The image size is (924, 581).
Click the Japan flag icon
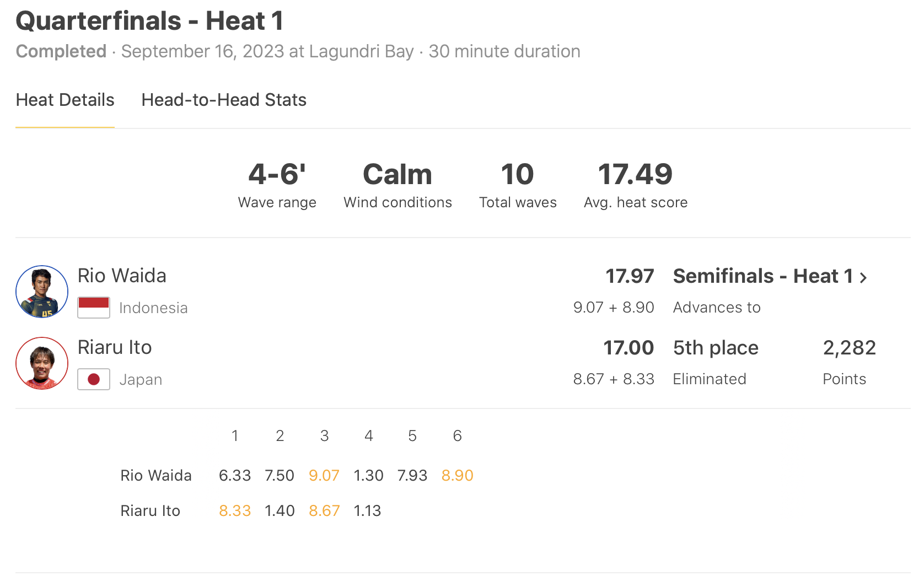click(x=94, y=379)
